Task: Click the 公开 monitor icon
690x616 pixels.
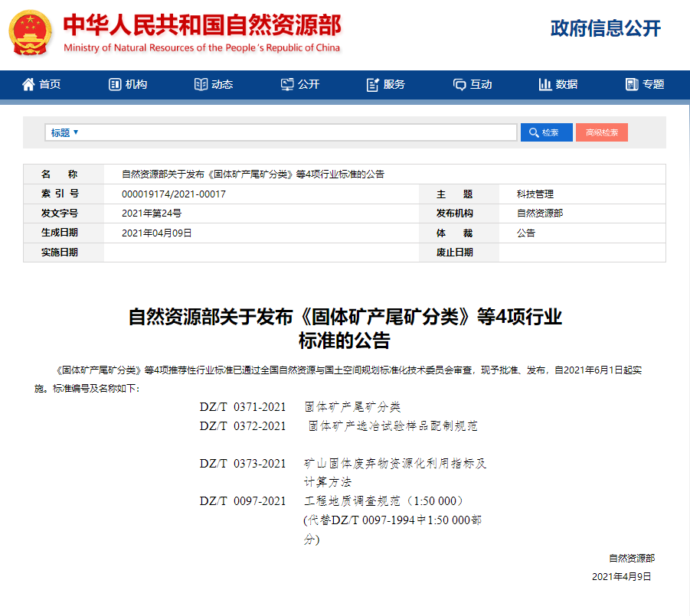Action: (287, 84)
